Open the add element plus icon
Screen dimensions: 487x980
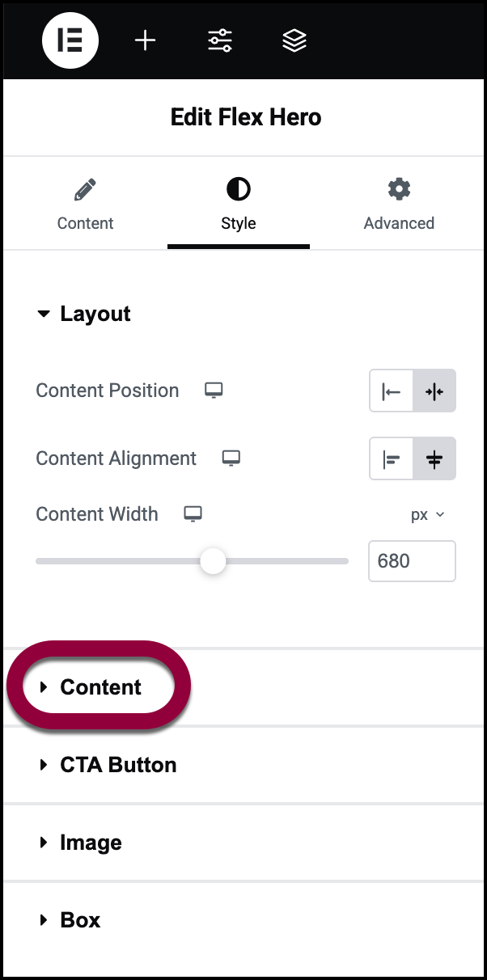point(145,40)
